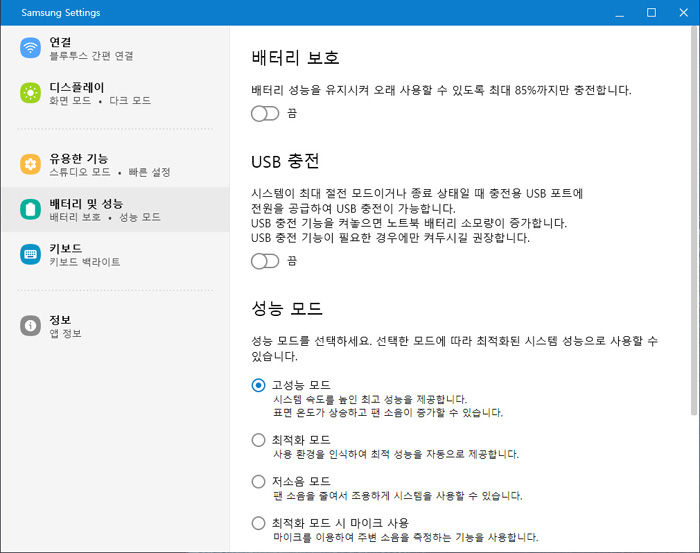This screenshot has width=700, height=553.
Task: Pick 최적화 모드 시 마이크 사용 option
Action: click(x=258, y=523)
